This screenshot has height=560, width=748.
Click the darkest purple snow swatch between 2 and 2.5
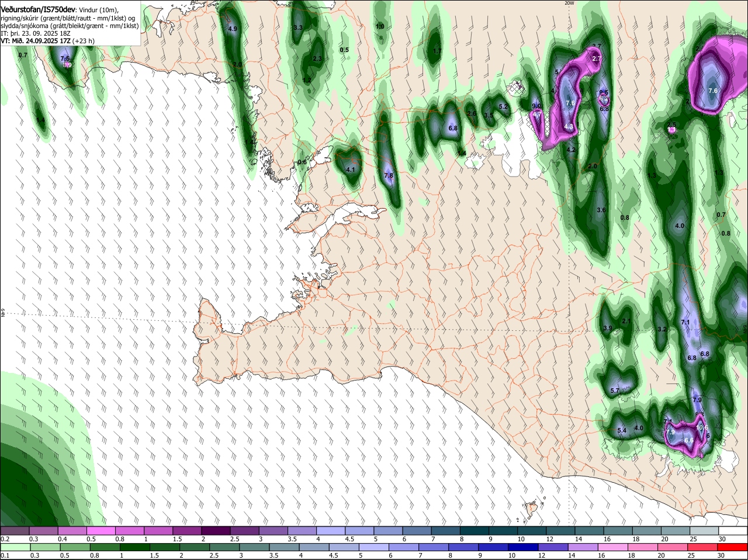click(217, 531)
